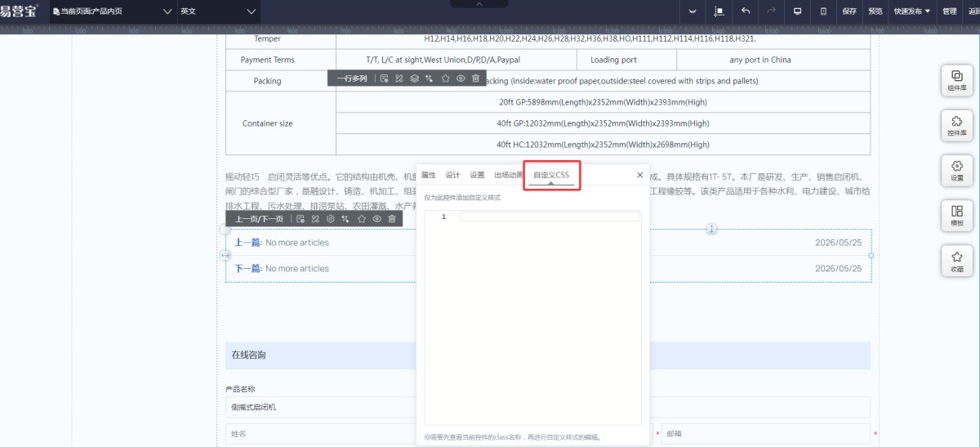980x447 pixels.
Task: Switch to the 属性 tab
Action: pyautogui.click(x=429, y=175)
